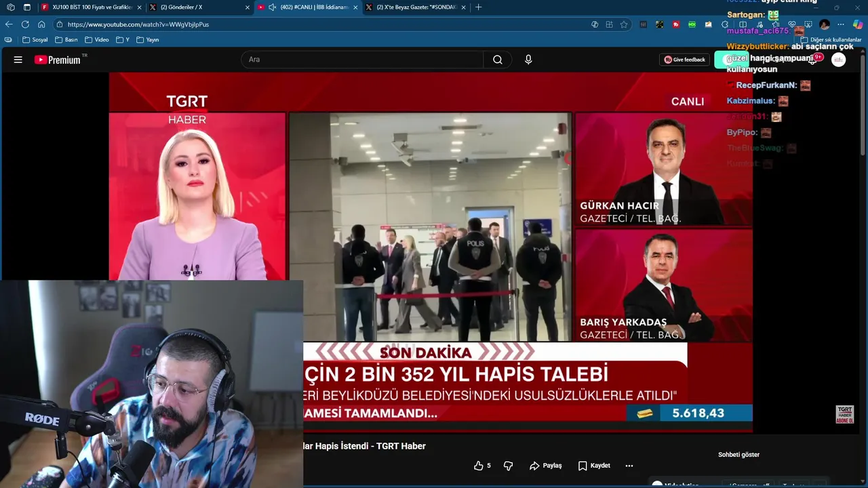Open the leftmost bookmarks bar icon
This screenshot has height=488, width=868.
pos(8,40)
